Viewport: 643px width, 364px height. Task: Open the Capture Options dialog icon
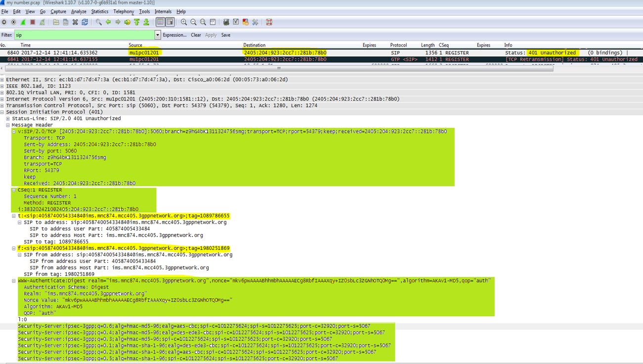coord(13,22)
